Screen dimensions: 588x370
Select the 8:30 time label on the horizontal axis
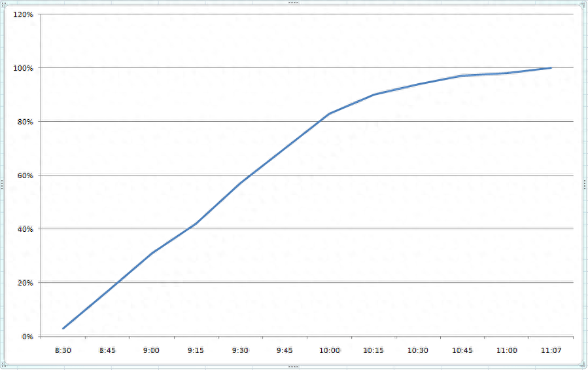click(63, 350)
